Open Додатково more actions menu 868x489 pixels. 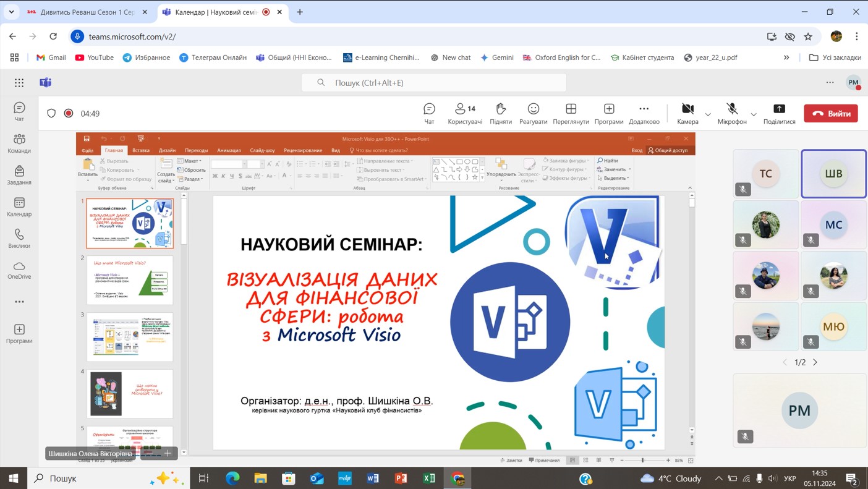tap(644, 113)
